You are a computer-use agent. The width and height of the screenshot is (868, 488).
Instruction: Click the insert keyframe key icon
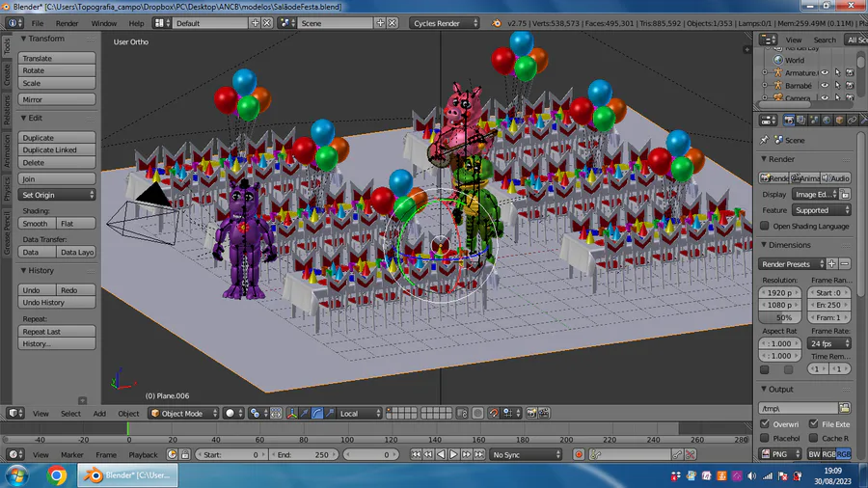coord(677,455)
